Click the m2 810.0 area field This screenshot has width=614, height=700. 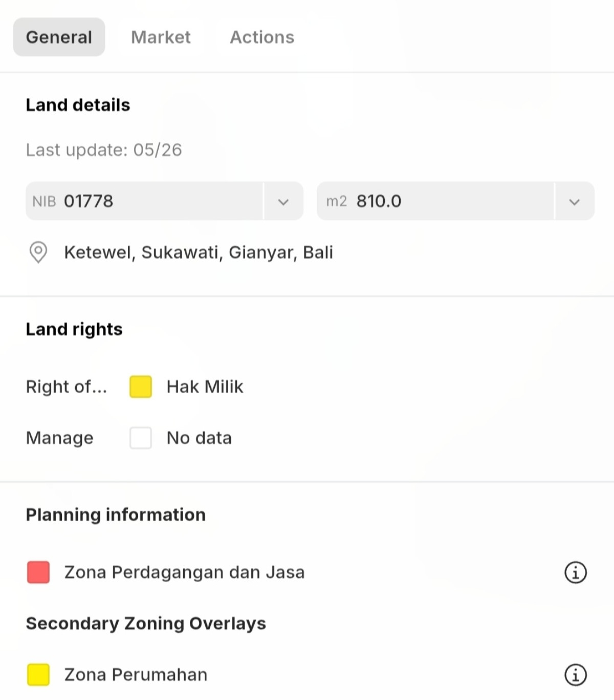pyautogui.click(x=435, y=201)
